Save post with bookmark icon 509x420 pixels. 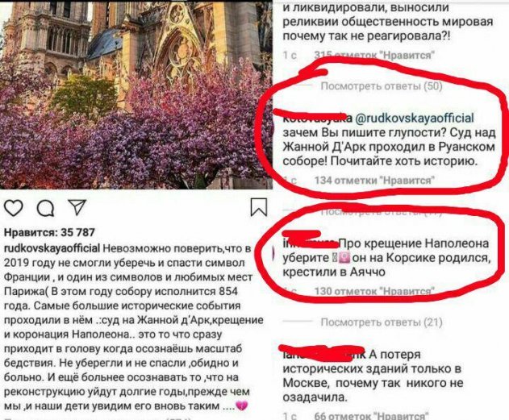(259, 207)
